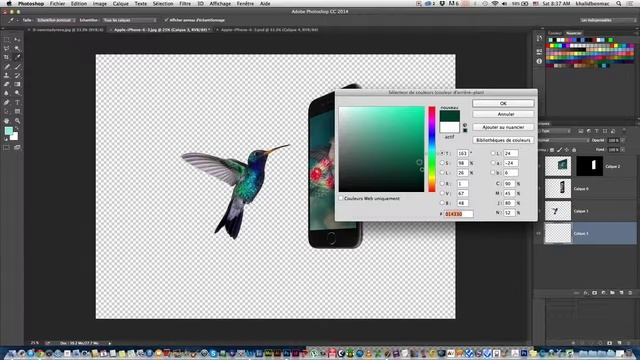Viewport: 640px width, 360px height.
Task: Select the B blue radio button
Action: point(442,203)
